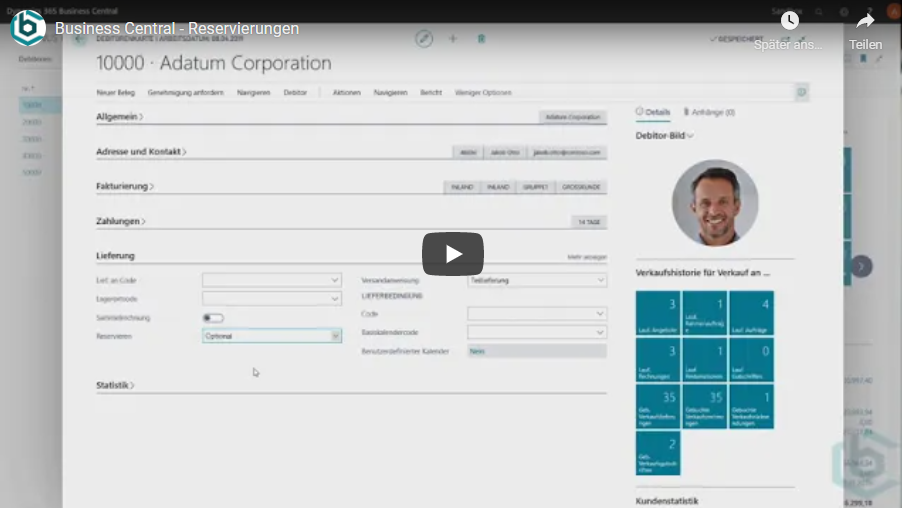Viewport: 902px width, 508px height.
Task: Click the plus icon for new record
Action: click(x=452, y=38)
